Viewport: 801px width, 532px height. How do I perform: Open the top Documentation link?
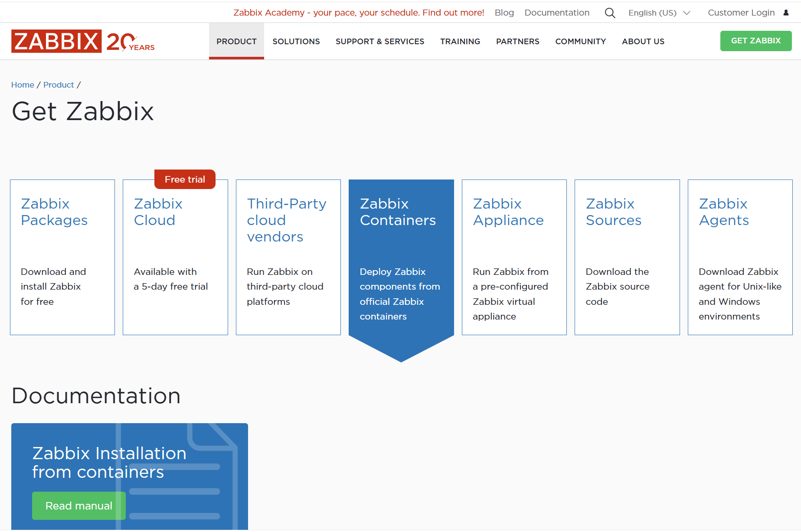pyautogui.click(x=557, y=13)
